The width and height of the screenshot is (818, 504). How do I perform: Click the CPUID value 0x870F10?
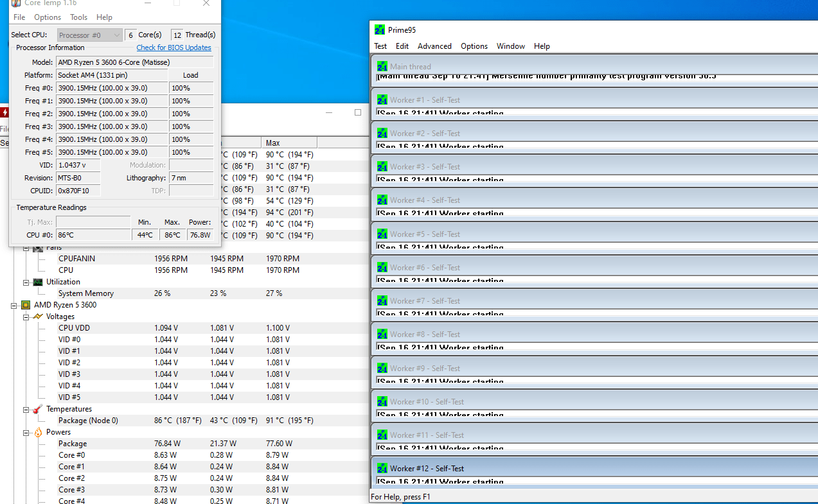[78, 191]
